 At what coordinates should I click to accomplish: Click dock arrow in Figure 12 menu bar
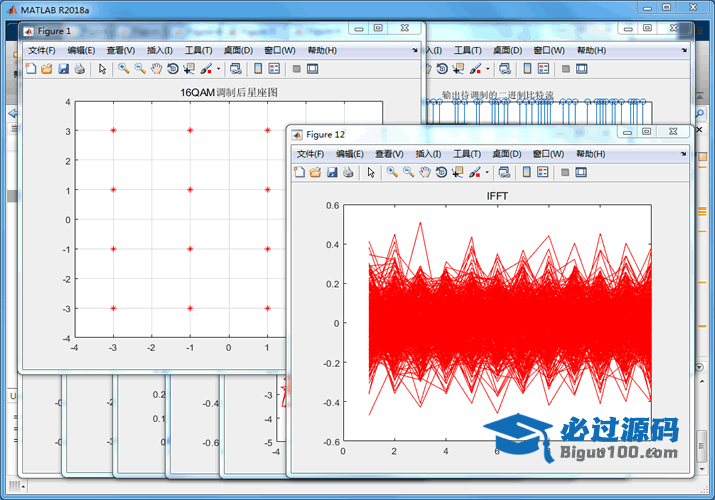683,154
